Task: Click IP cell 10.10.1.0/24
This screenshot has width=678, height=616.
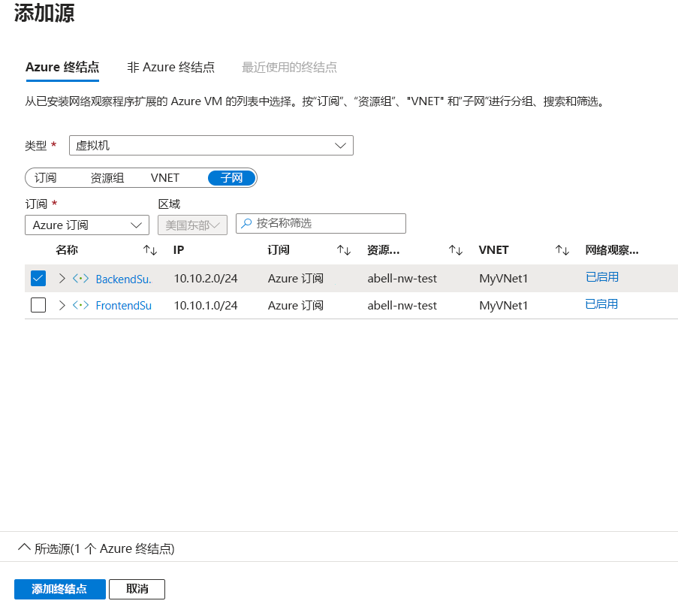Action: click(206, 306)
